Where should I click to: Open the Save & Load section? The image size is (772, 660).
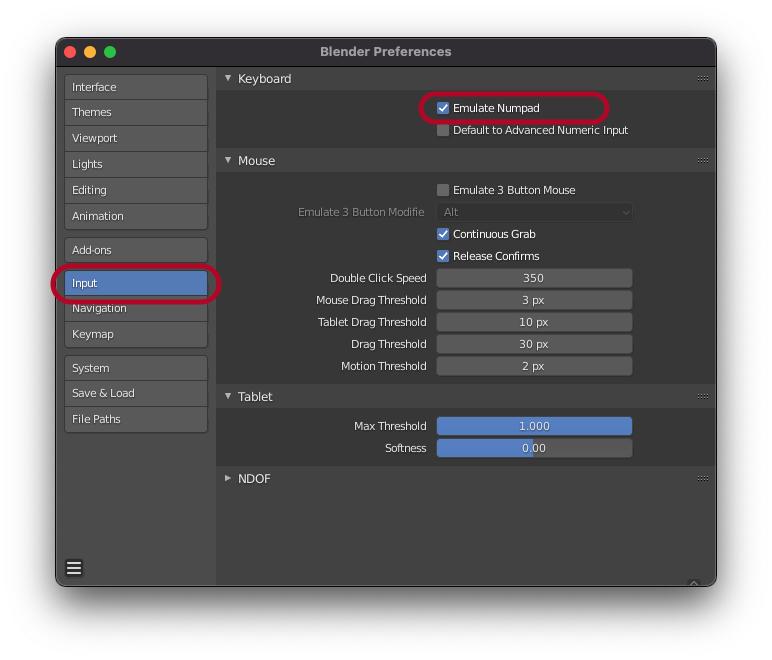(x=136, y=393)
